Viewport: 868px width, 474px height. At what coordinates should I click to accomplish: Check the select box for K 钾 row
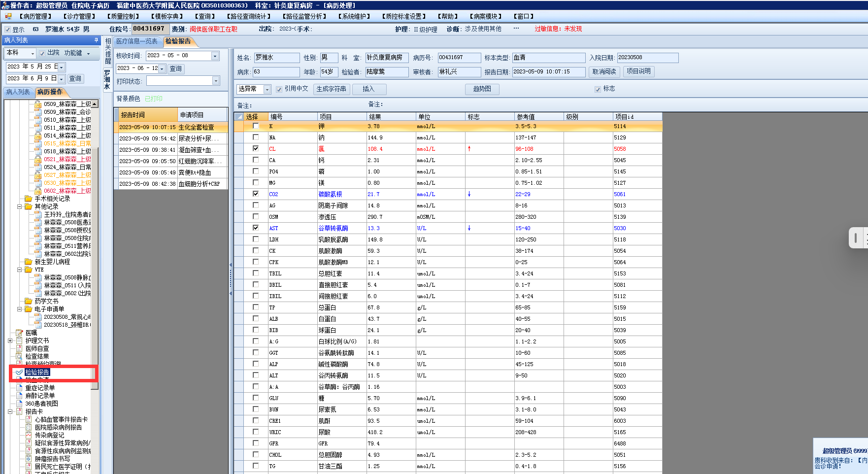[256, 126]
